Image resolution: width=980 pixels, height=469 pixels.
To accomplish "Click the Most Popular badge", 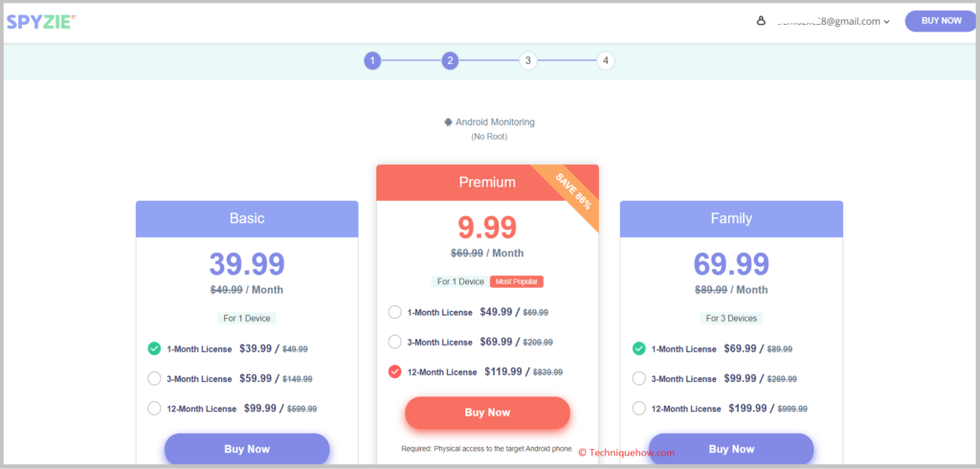I will click(x=517, y=281).
